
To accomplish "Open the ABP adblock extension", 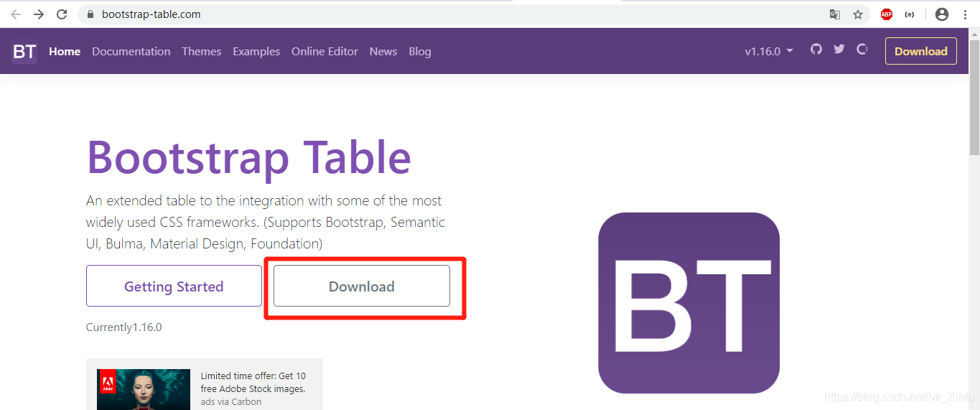I will point(887,14).
